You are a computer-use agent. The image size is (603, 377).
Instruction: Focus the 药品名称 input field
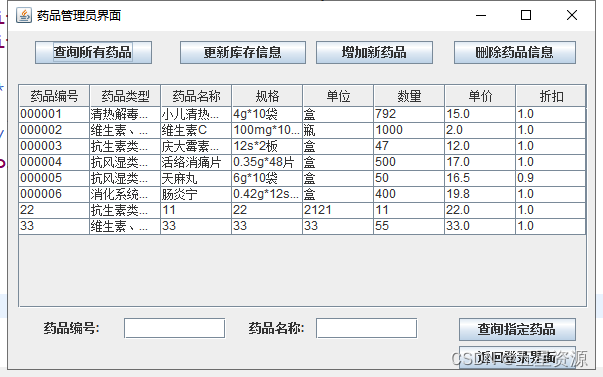[366, 328]
